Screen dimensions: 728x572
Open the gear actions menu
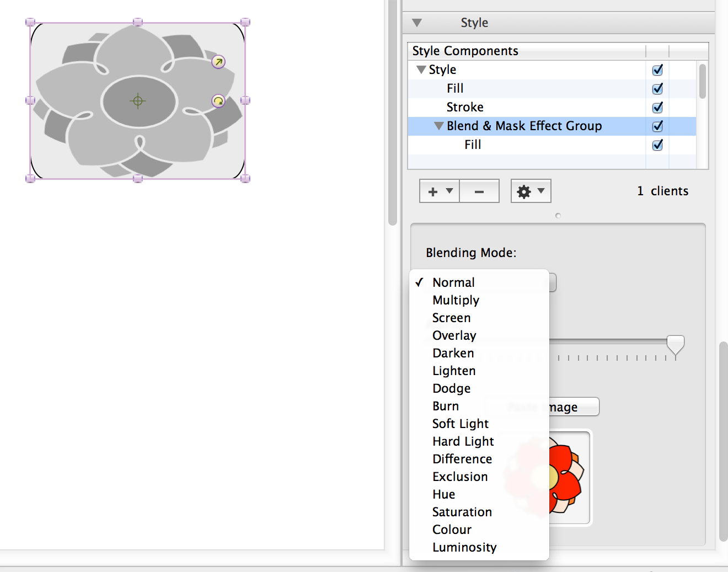531,191
